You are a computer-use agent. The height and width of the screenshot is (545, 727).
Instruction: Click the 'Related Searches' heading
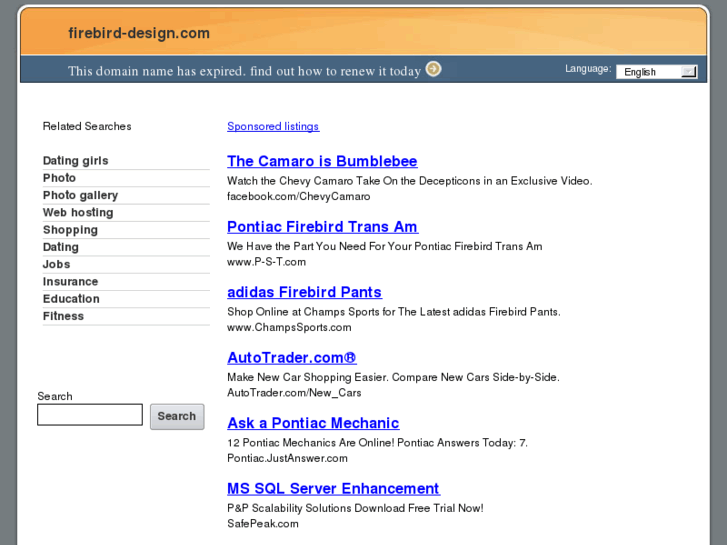coord(87,126)
